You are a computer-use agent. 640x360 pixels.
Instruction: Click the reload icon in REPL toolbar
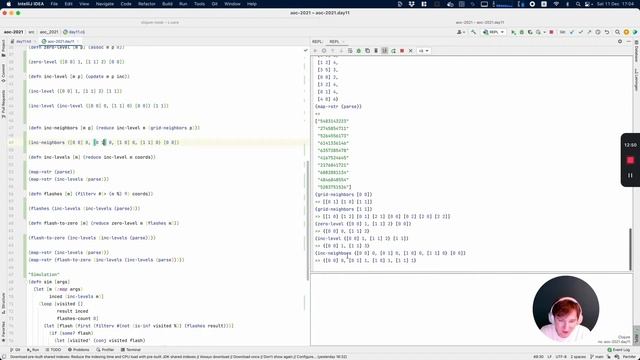[x=393, y=51]
